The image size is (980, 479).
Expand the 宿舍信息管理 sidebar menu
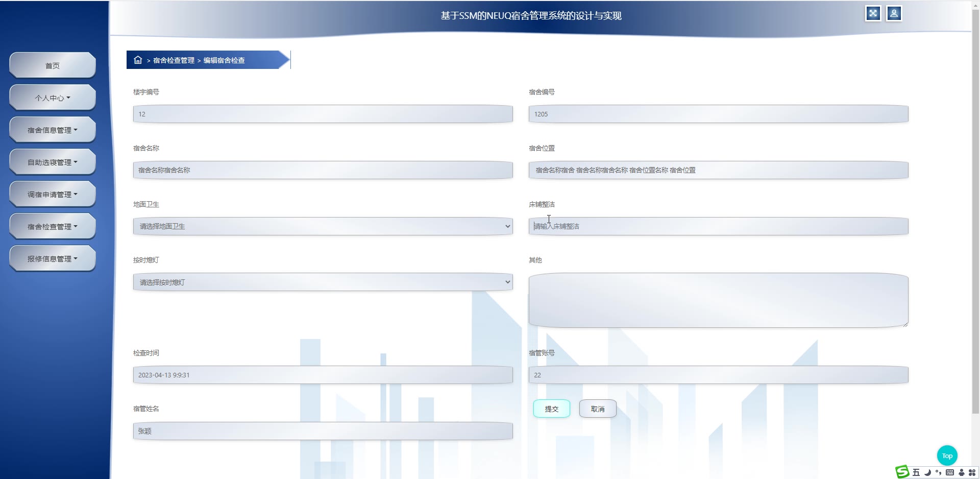53,130
